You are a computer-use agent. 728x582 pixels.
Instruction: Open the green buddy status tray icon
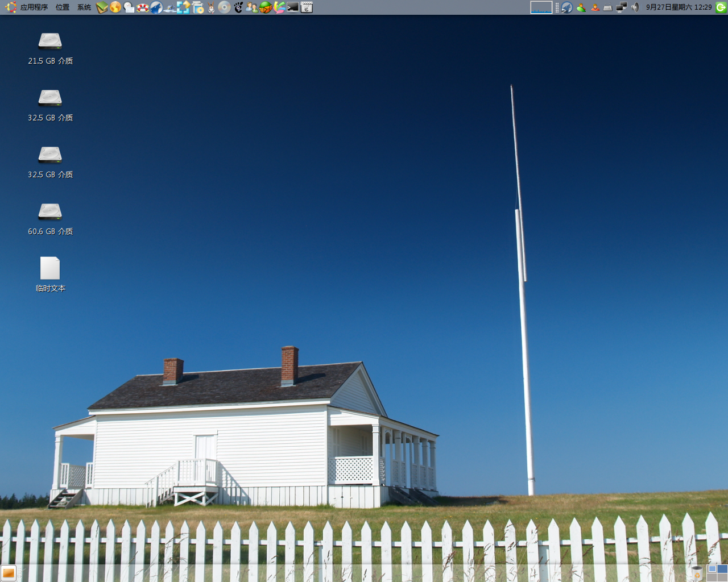point(581,7)
